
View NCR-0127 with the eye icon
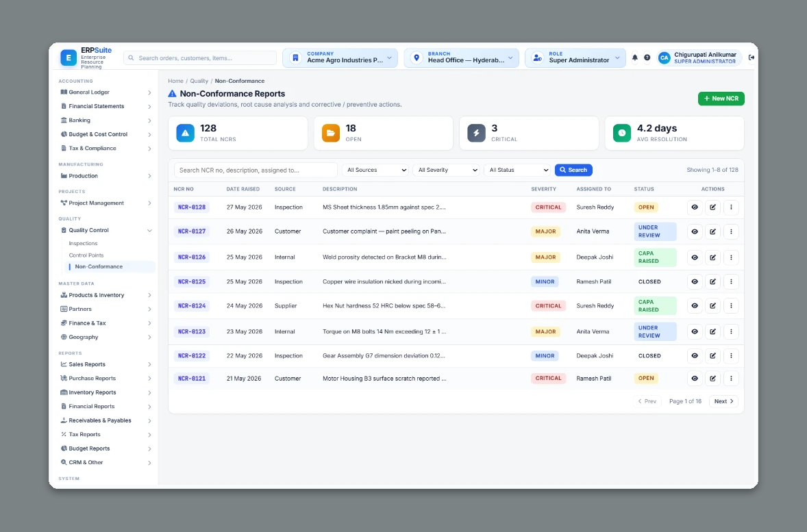695,231
